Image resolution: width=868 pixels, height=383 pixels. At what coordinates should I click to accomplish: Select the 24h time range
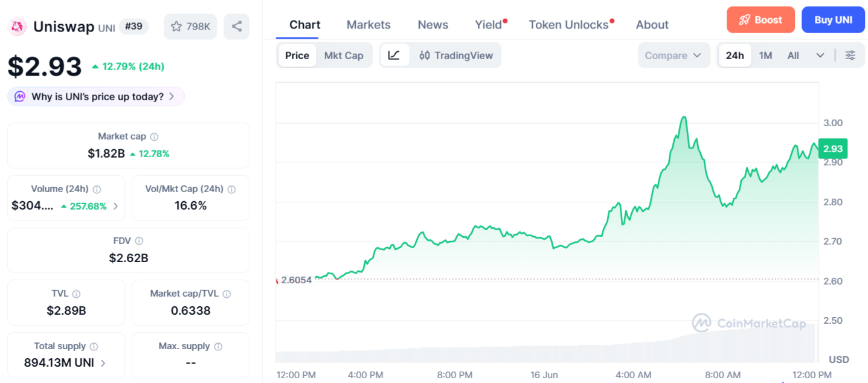(735, 56)
